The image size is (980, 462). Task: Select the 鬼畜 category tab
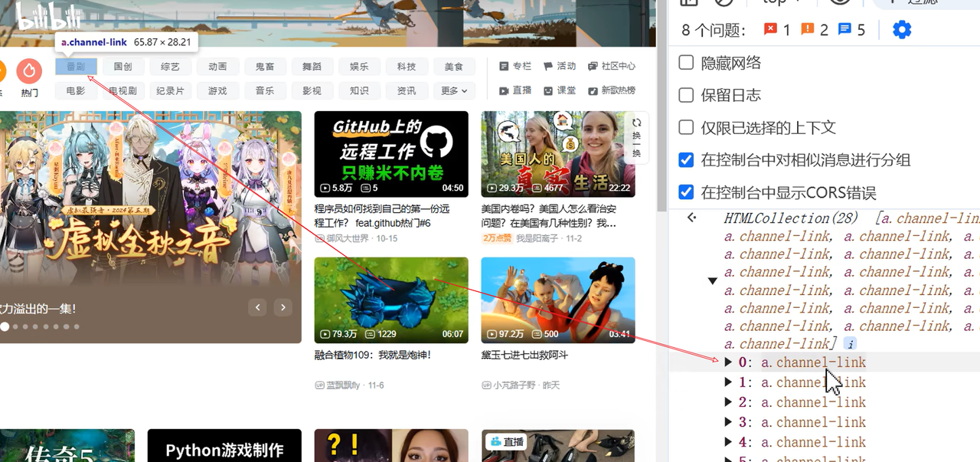265,66
